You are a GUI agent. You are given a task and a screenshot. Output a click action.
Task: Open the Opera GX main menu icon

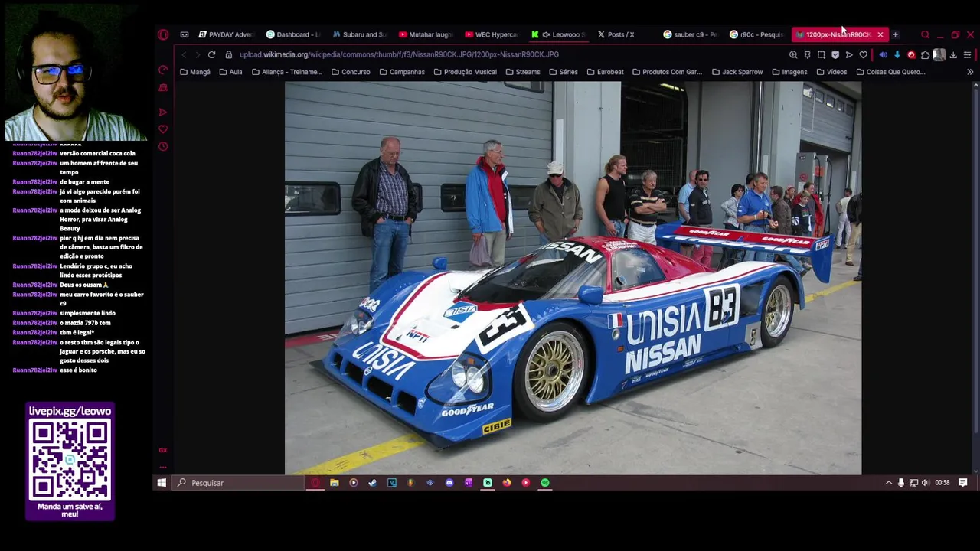(x=163, y=34)
